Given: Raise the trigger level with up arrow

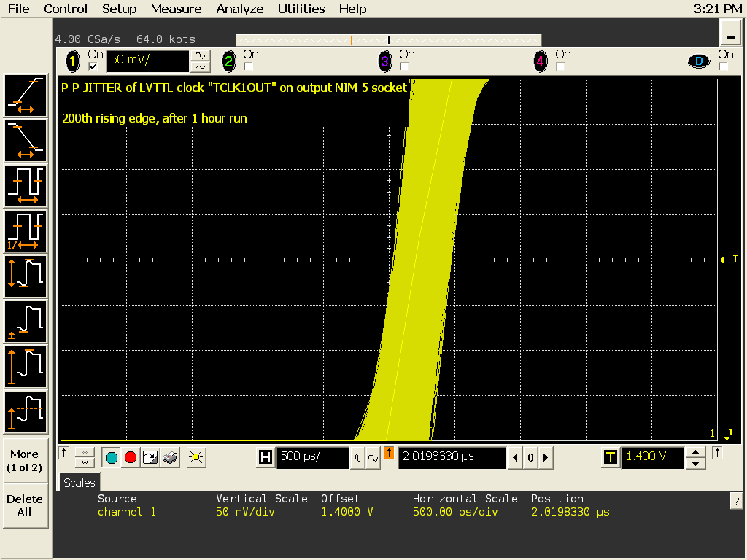Looking at the screenshot, I should (695, 452).
